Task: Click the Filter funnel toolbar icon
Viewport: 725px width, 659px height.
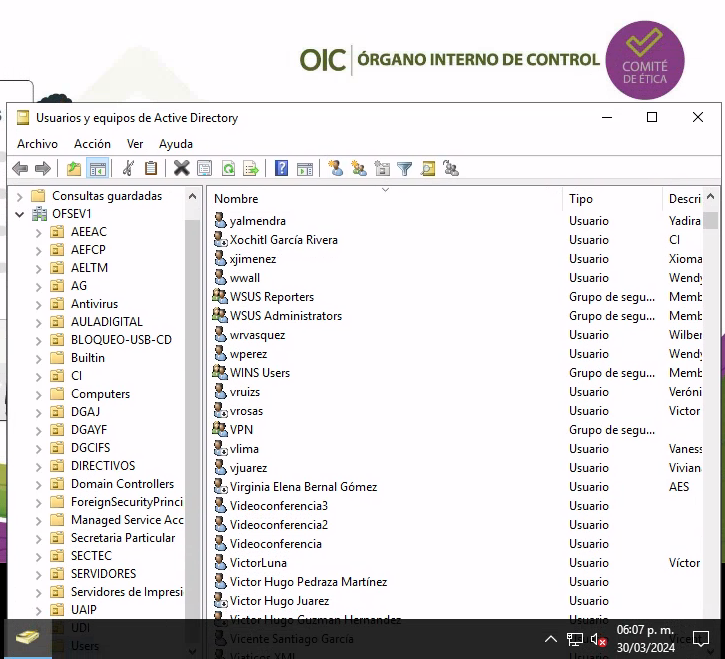Action: point(405,168)
